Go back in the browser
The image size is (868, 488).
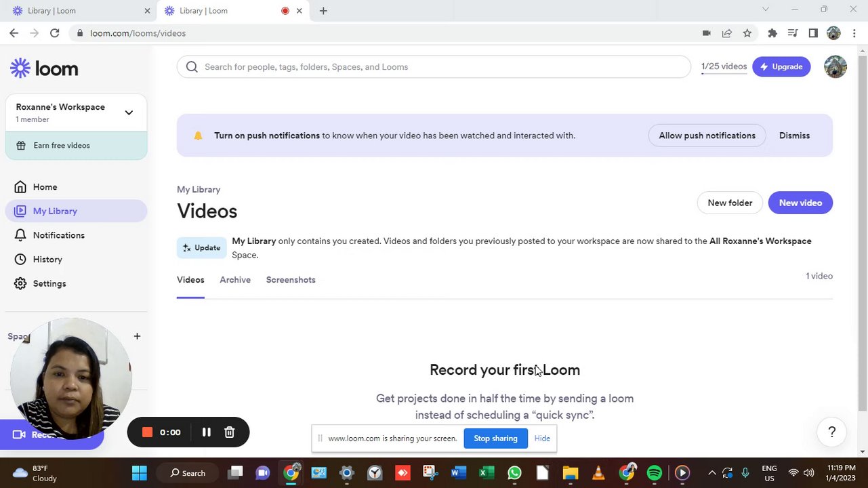coord(14,33)
